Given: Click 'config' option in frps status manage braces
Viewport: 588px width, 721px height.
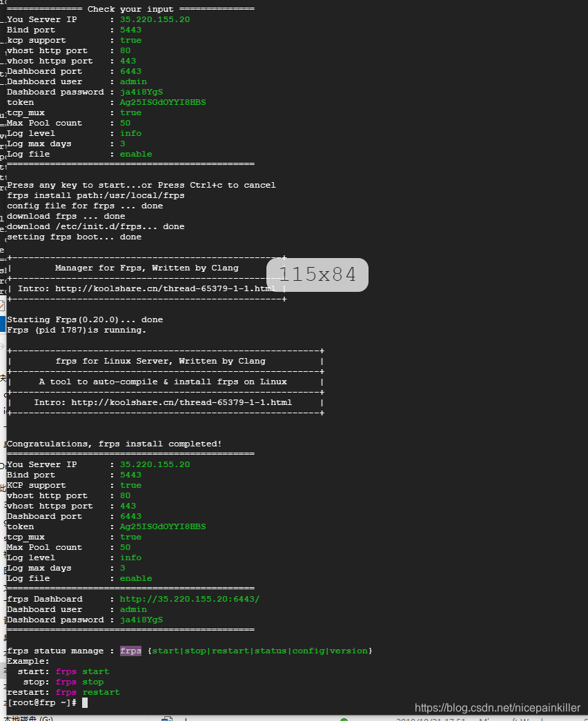Looking at the screenshot, I should point(308,651).
